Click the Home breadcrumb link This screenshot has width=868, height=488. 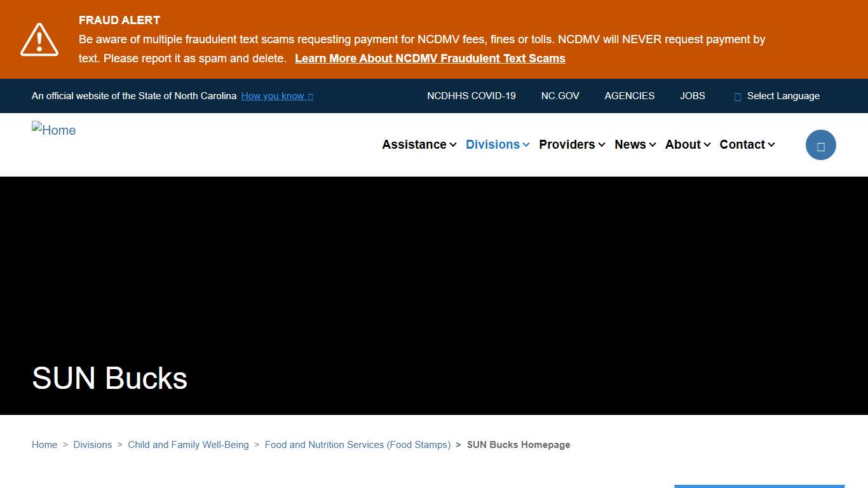[x=44, y=445]
